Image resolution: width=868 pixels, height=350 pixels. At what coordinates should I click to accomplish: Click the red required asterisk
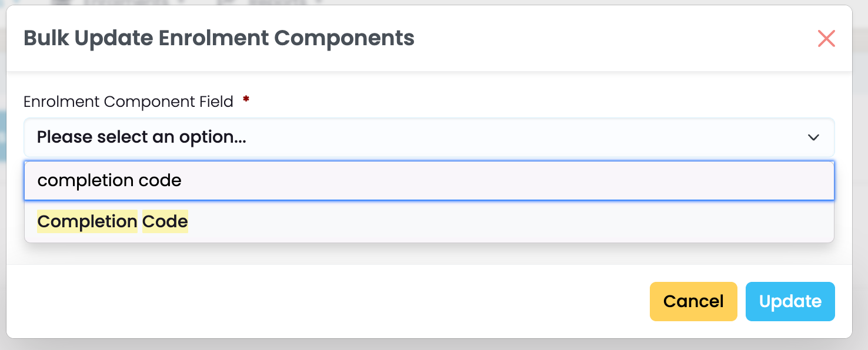246,100
